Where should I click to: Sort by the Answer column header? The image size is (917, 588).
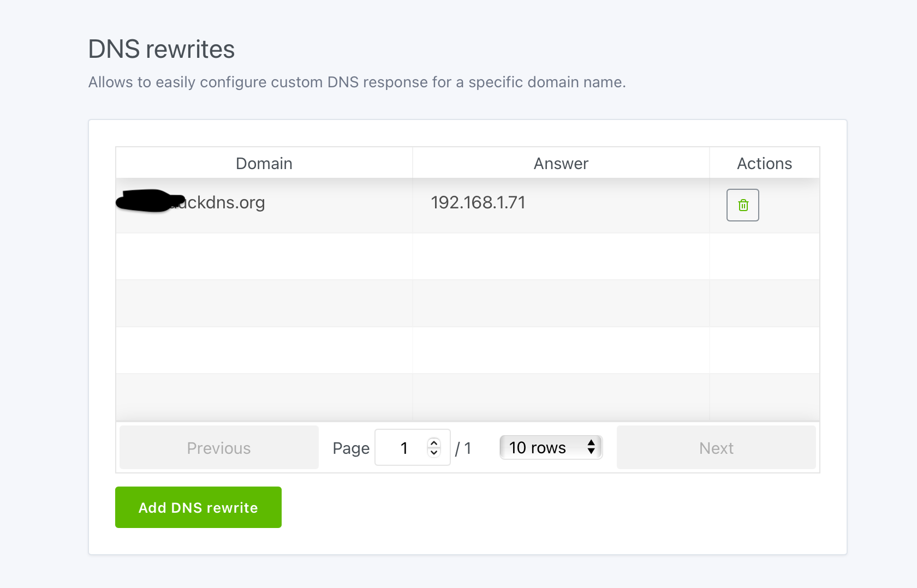[x=561, y=163]
